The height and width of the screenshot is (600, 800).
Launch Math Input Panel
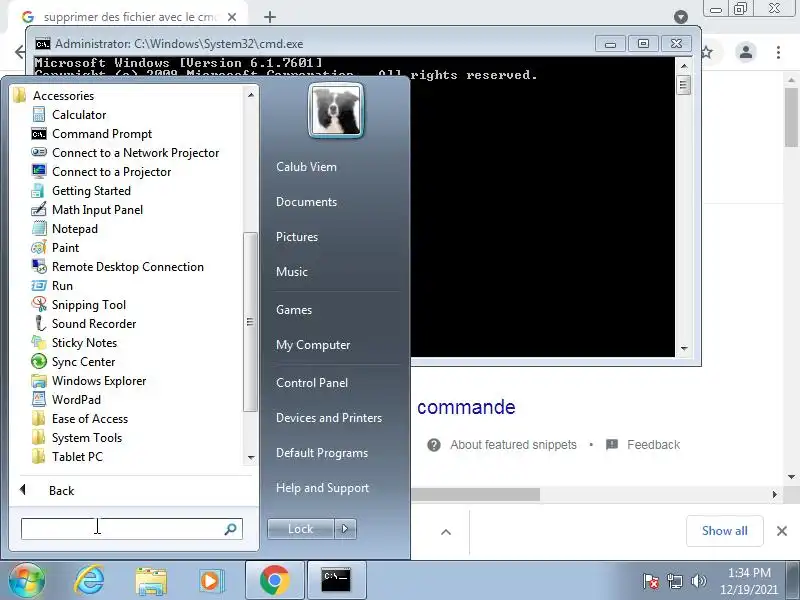coord(88,210)
